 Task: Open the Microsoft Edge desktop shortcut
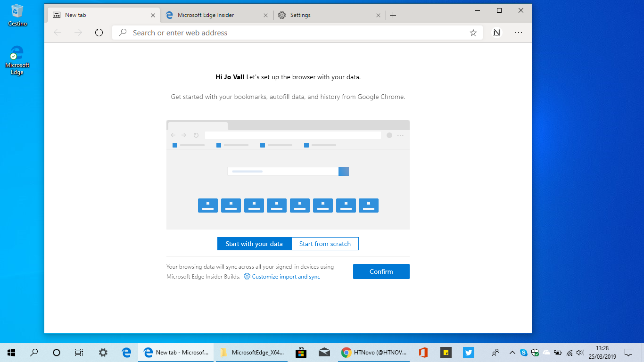pos(17,60)
